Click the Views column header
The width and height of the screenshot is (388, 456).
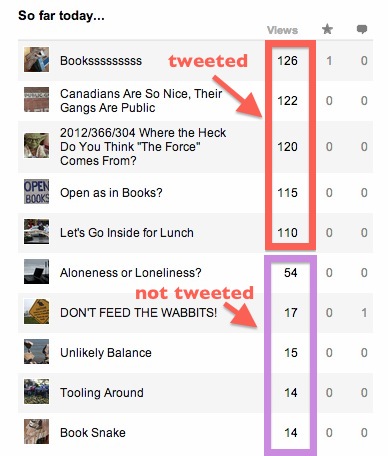(282, 30)
